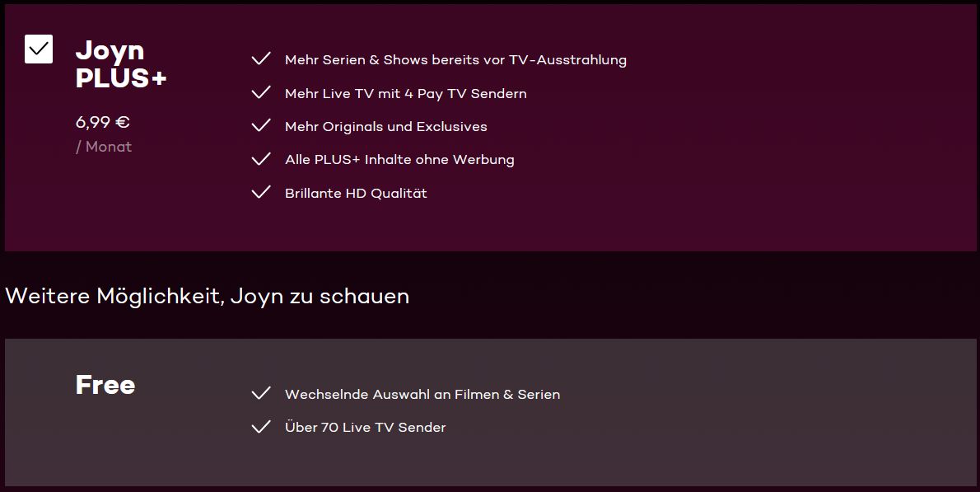Click the '6,99 €' price label
This screenshot has width=980, height=492.
pos(103,123)
